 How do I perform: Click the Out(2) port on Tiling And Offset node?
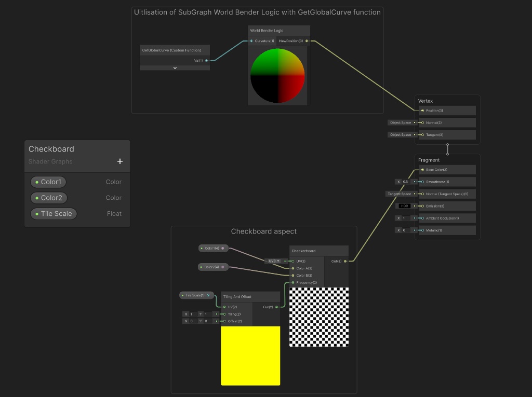pos(275,307)
